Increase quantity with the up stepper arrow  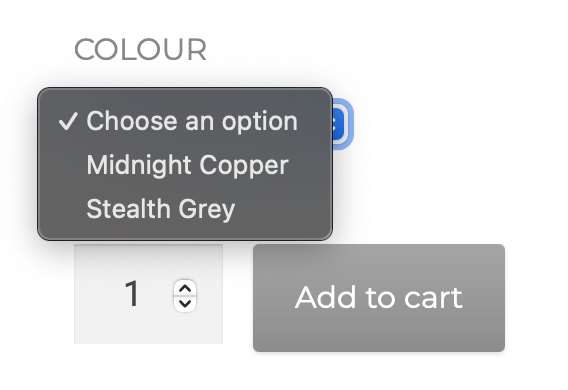point(185,289)
